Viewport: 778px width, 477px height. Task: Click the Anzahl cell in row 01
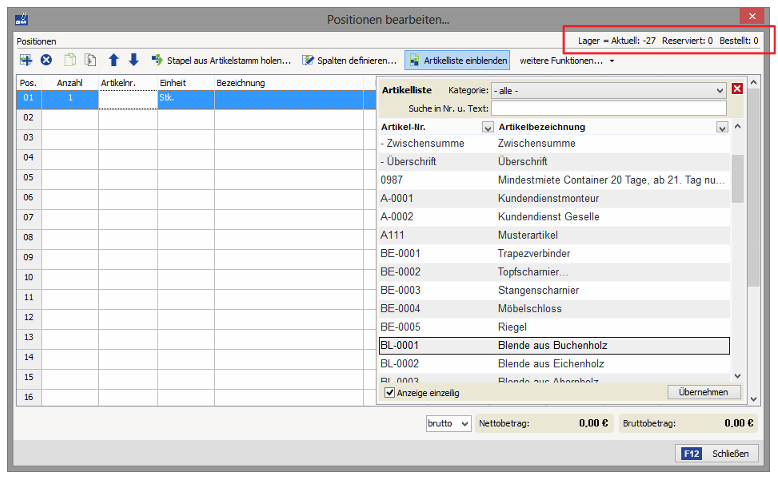[x=70, y=99]
